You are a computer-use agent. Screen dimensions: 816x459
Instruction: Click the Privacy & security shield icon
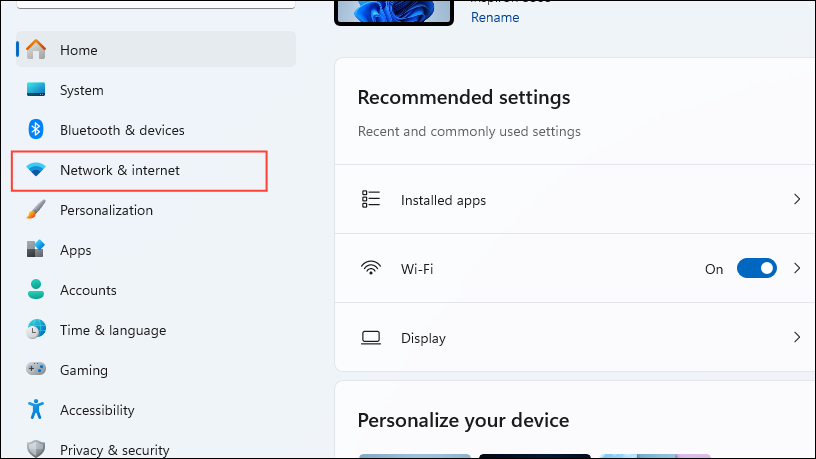coord(36,449)
